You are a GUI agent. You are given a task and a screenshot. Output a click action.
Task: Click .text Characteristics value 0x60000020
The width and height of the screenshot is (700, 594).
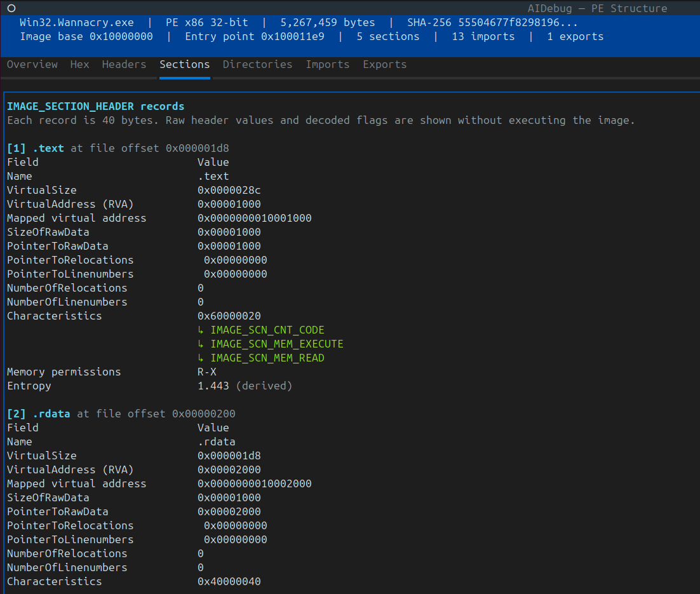click(x=229, y=316)
